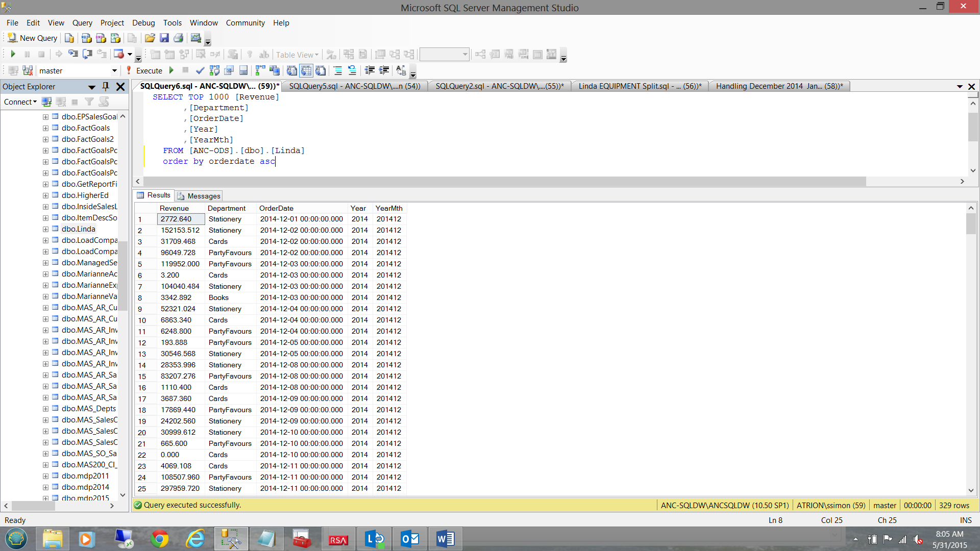The width and height of the screenshot is (980, 551).
Task: Click the Save file icon in toolbar
Action: [x=164, y=38]
